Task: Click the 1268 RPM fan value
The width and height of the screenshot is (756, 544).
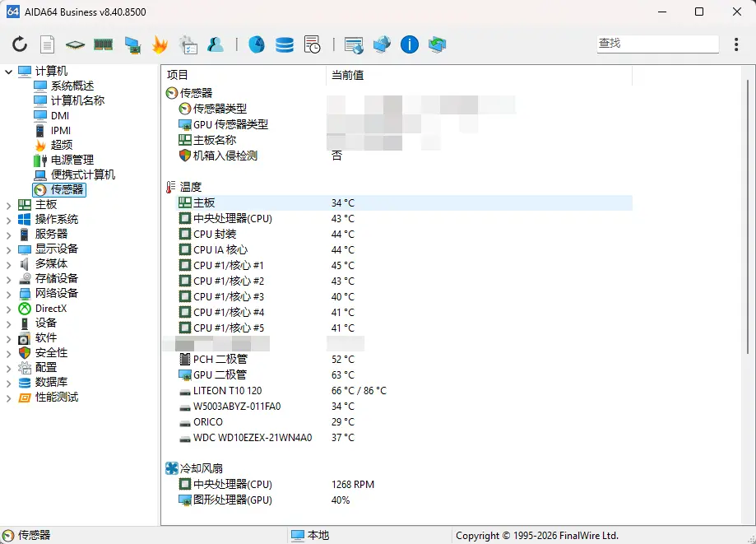Action: coord(353,484)
